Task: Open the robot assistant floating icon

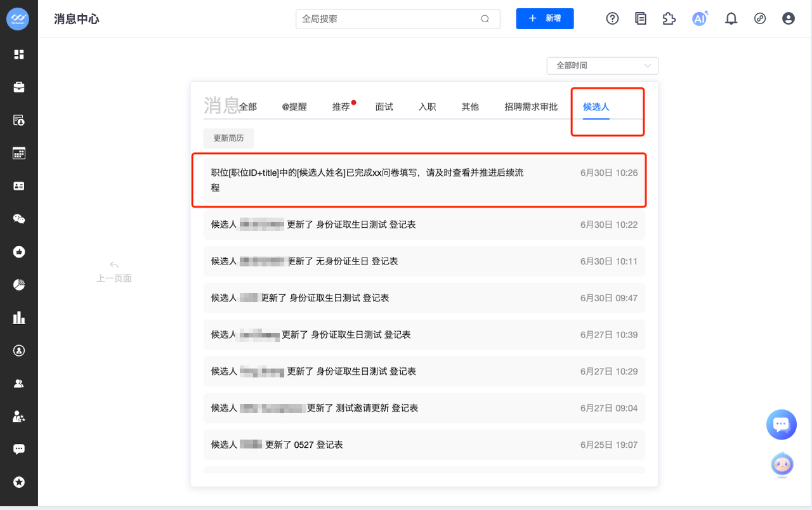Action: 782,464
